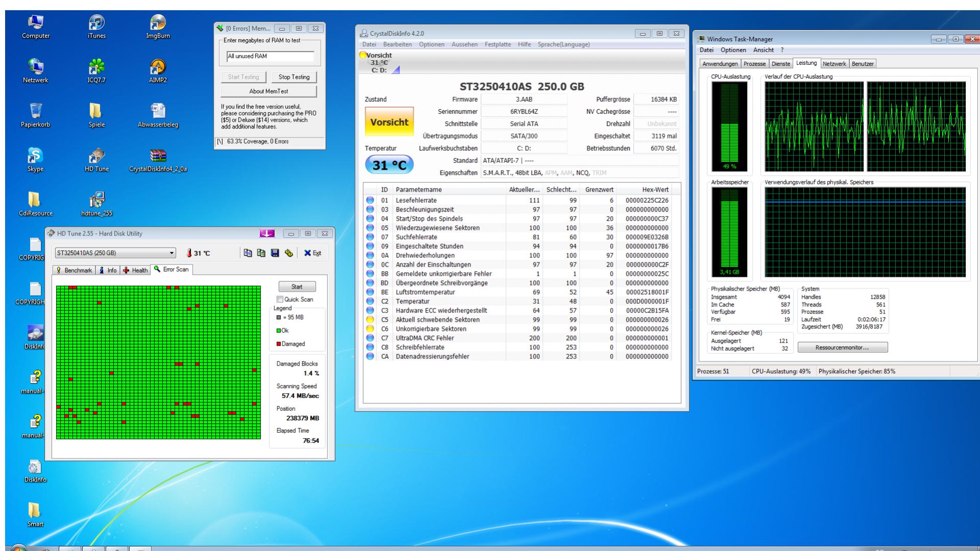Image resolution: width=980 pixels, height=551 pixels.
Task: Open the Aussehen menu
Action: 465,44
